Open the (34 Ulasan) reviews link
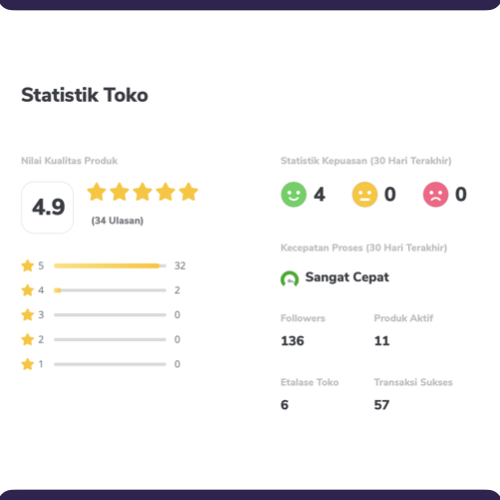 point(117,221)
